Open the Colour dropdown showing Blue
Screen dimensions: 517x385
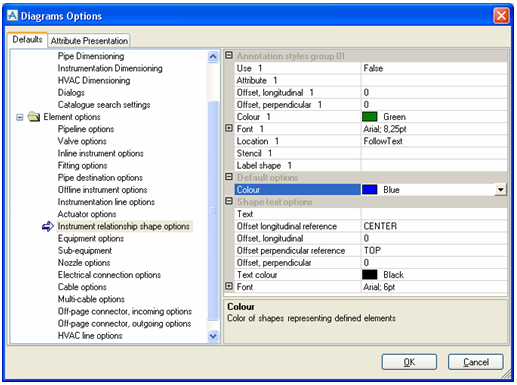(500, 190)
